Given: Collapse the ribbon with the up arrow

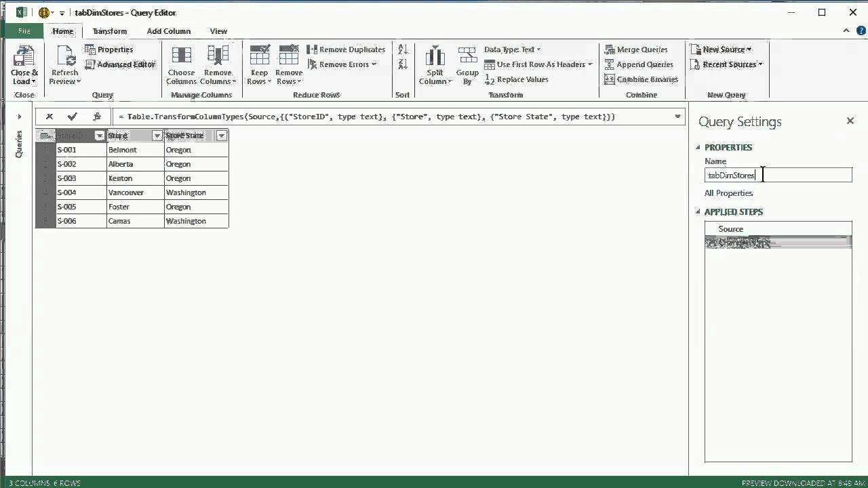Looking at the screenshot, I should (x=846, y=30).
